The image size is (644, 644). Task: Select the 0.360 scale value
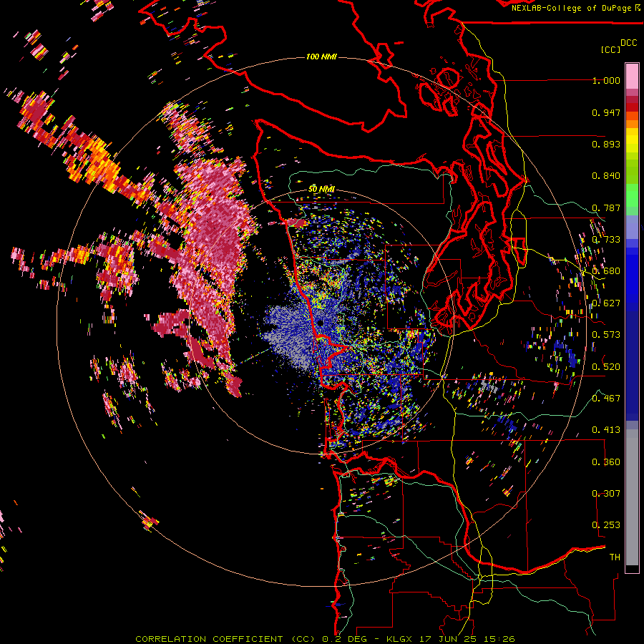point(606,462)
